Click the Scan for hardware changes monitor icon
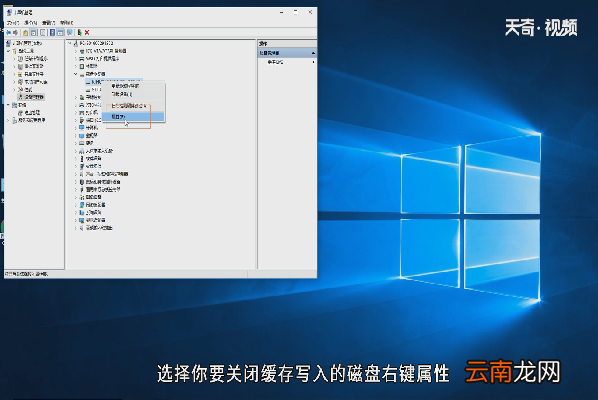Screen dimensions: 598x400 (x=70, y=33)
